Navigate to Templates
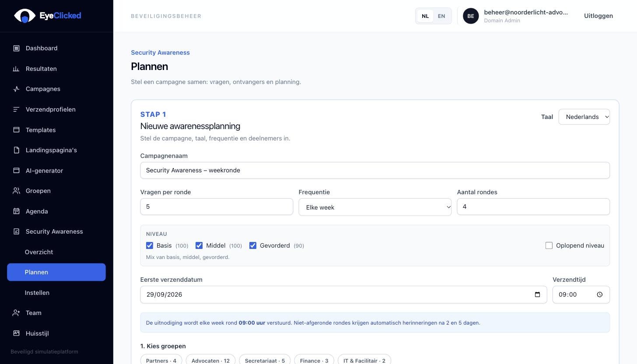637x364 pixels. (x=56, y=130)
